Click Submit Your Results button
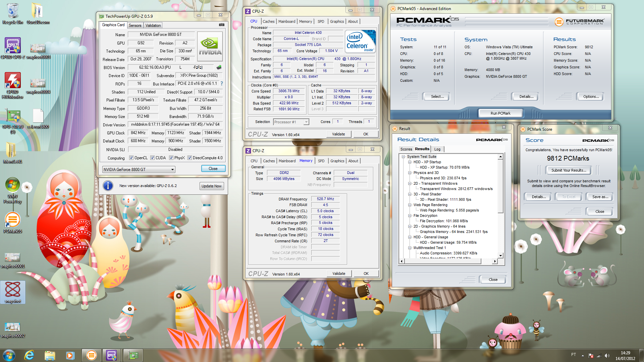The width and height of the screenshot is (644, 362). pyautogui.click(x=569, y=170)
